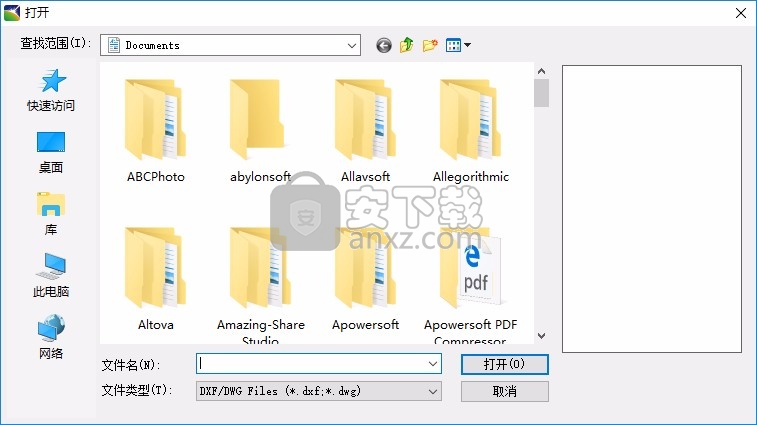This screenshot has height=425, width=757.
Task: Expand the Documents look-in location dropdown
Action: click(352, 45)
